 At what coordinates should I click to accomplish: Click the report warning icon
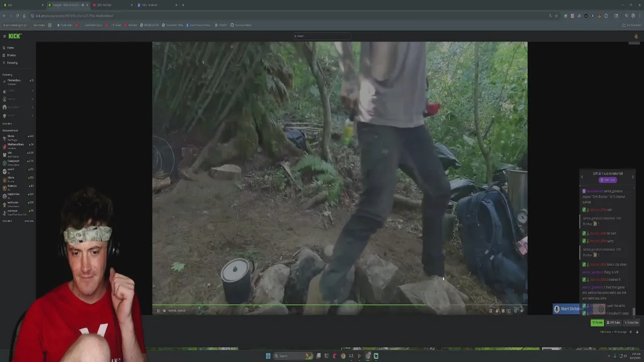(x=637, y=332)
